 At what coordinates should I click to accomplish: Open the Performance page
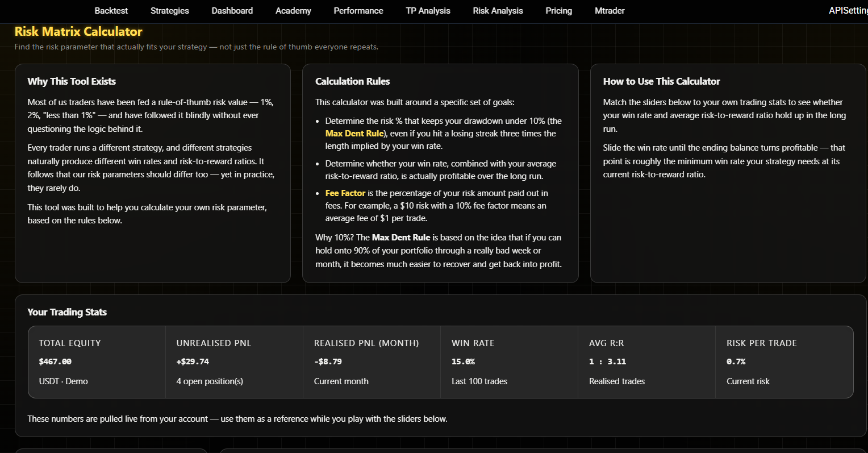pyautogui.click(x=358, y=11)
